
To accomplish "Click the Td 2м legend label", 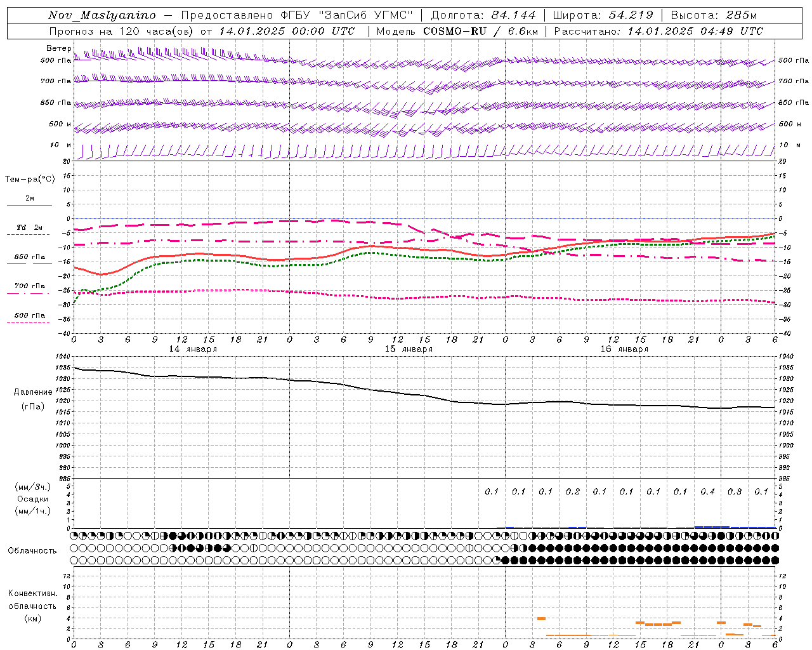I will point(29,227).
